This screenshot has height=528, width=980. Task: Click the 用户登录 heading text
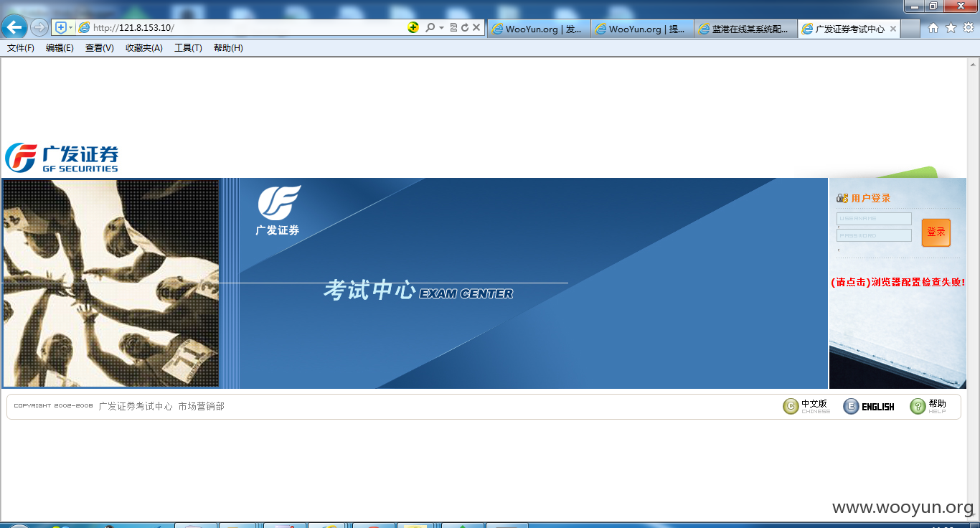click(871, 198)
